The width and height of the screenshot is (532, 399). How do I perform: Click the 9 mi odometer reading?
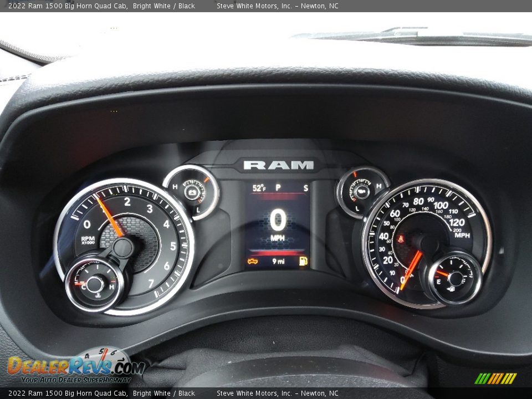click(x=278, y=261)
